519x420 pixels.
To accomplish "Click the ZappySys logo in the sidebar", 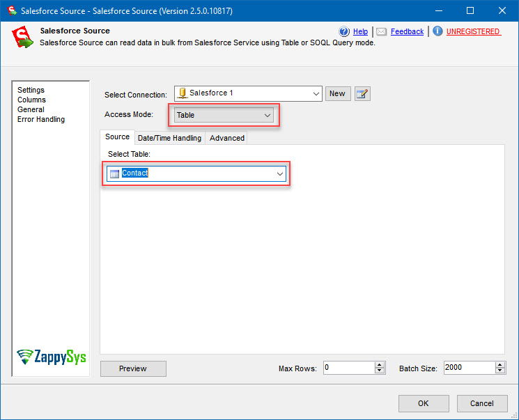I will tap(52, 357).
